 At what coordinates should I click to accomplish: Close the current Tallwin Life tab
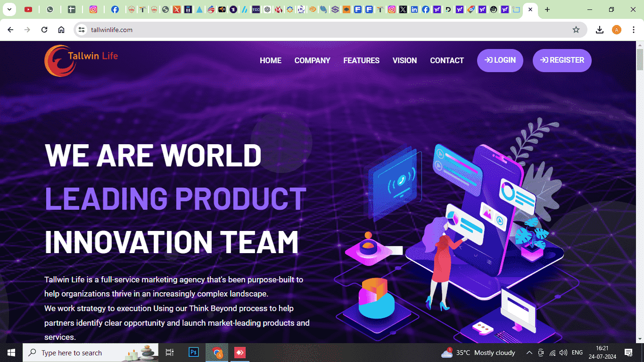coord(530,9)
